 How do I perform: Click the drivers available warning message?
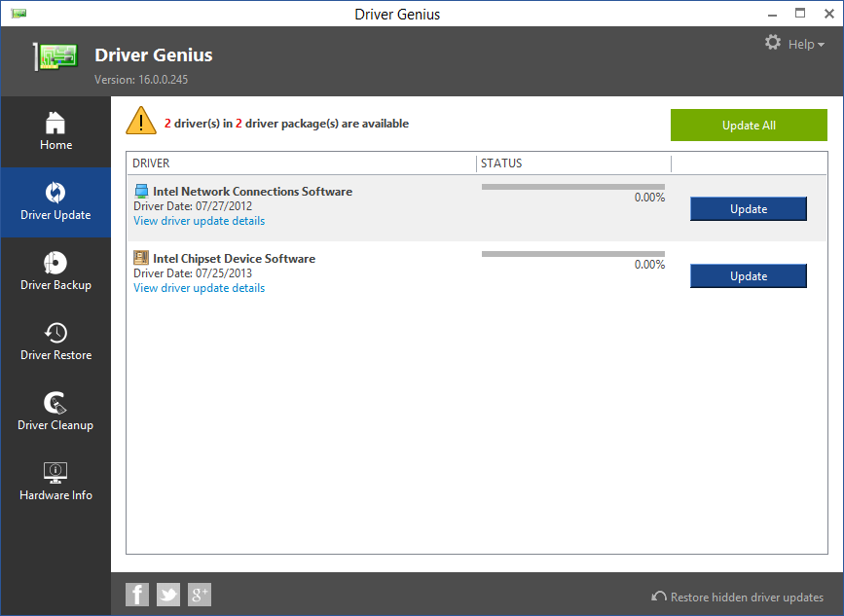(x=286, y=124)
